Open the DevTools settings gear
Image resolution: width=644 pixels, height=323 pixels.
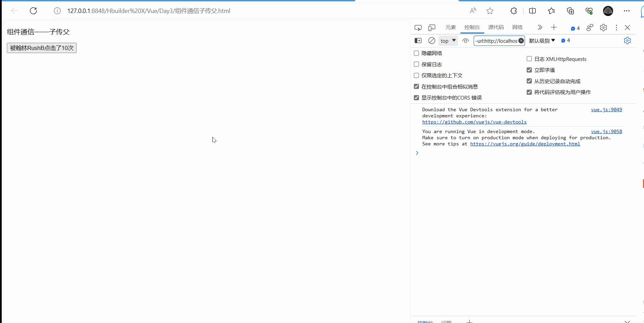click(x=603, y=27)
